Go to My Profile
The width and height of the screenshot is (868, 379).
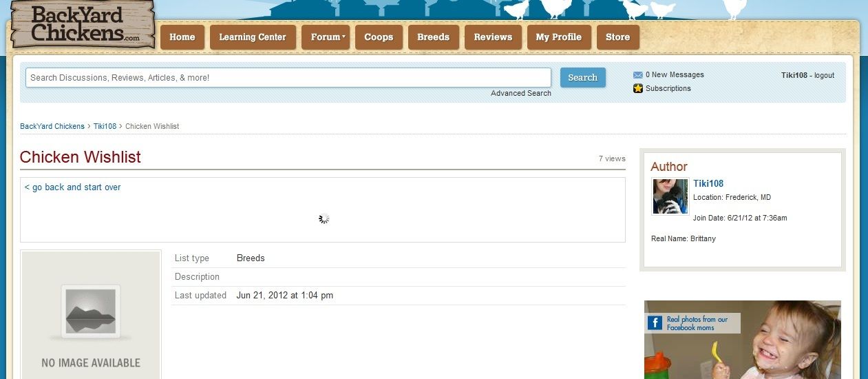pos(558,37)
